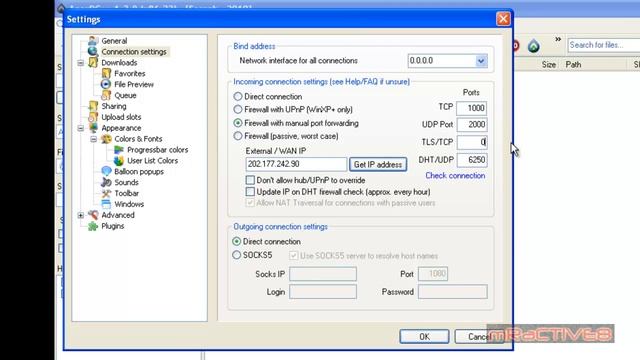This screenshot has height=360, width=640.
Task: Click the Appearance icon
Action: [x=93, y=128]
